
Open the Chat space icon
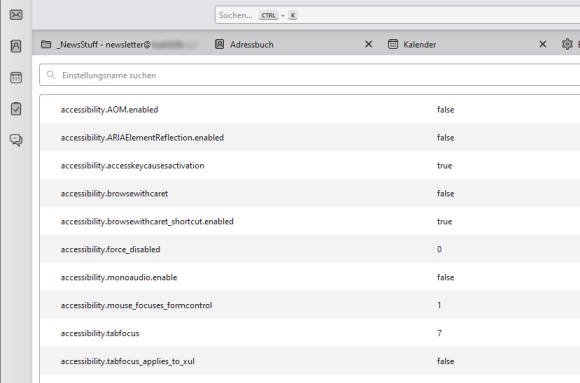(16, 140)
